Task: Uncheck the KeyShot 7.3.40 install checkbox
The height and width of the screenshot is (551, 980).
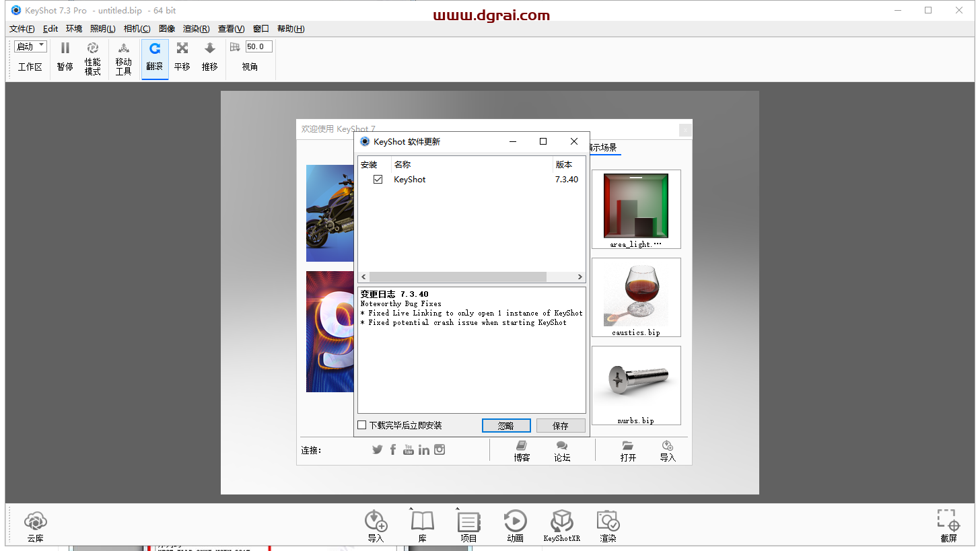Action: pos(378,180)
